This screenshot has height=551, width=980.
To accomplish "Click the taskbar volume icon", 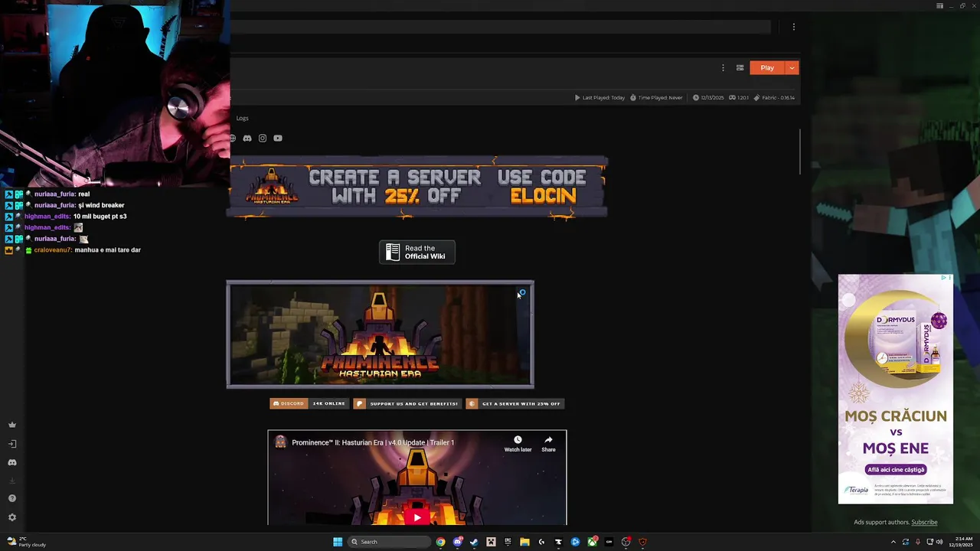I will coord(939,542).
